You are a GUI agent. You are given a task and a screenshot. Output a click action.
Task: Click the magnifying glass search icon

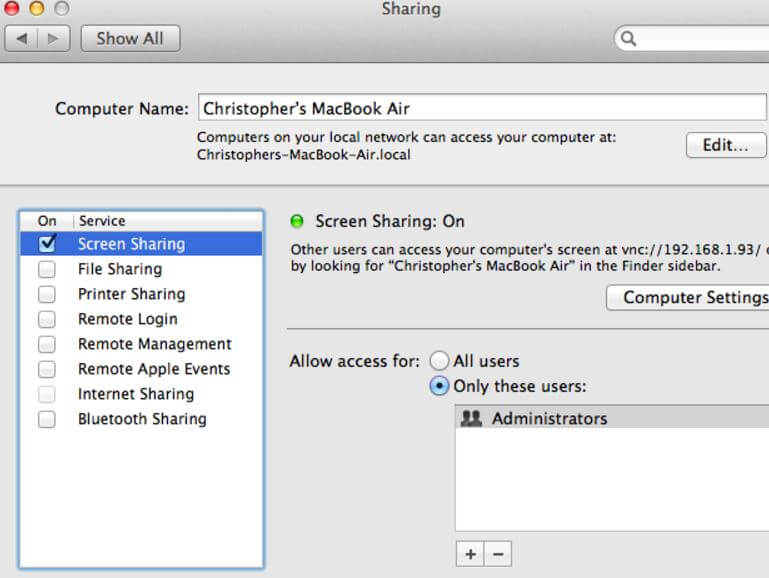[x=628, y=38]
